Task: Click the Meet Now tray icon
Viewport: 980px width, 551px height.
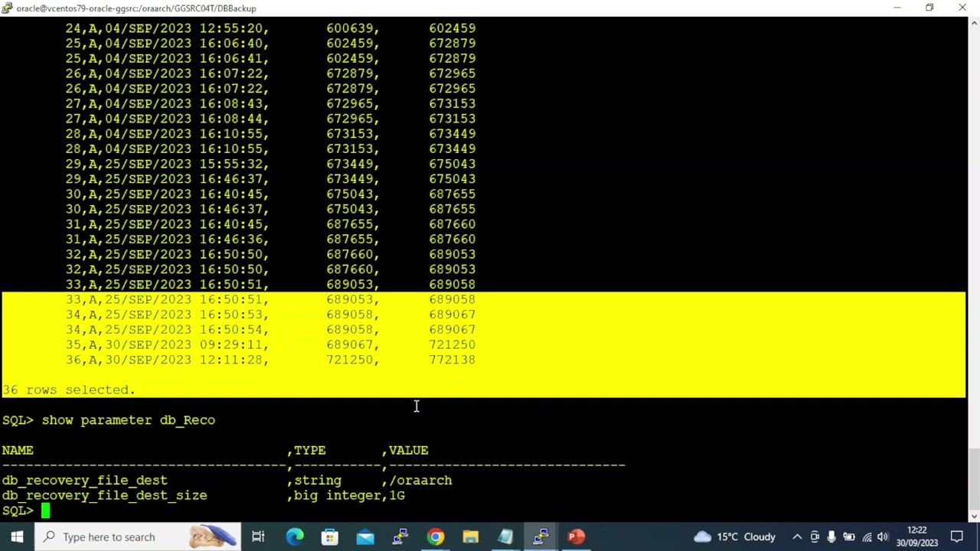Action: pyautogui.click(x=815, y=536)
